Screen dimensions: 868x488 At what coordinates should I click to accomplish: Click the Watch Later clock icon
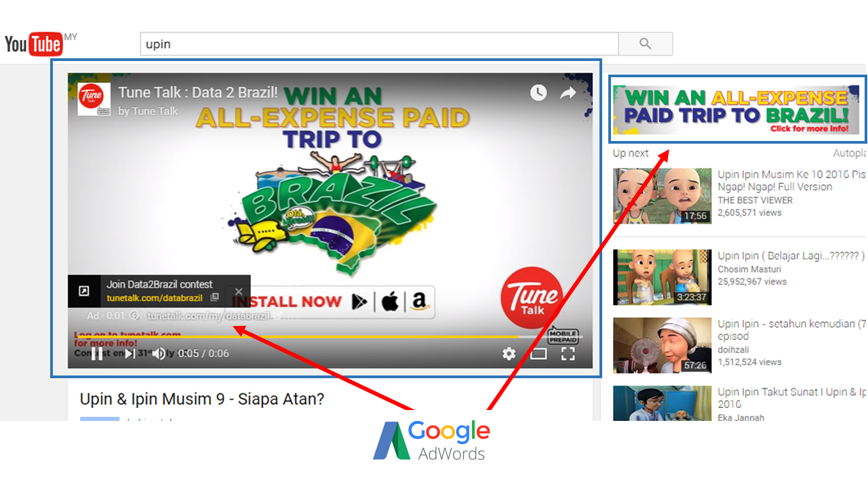coord(538,93)
